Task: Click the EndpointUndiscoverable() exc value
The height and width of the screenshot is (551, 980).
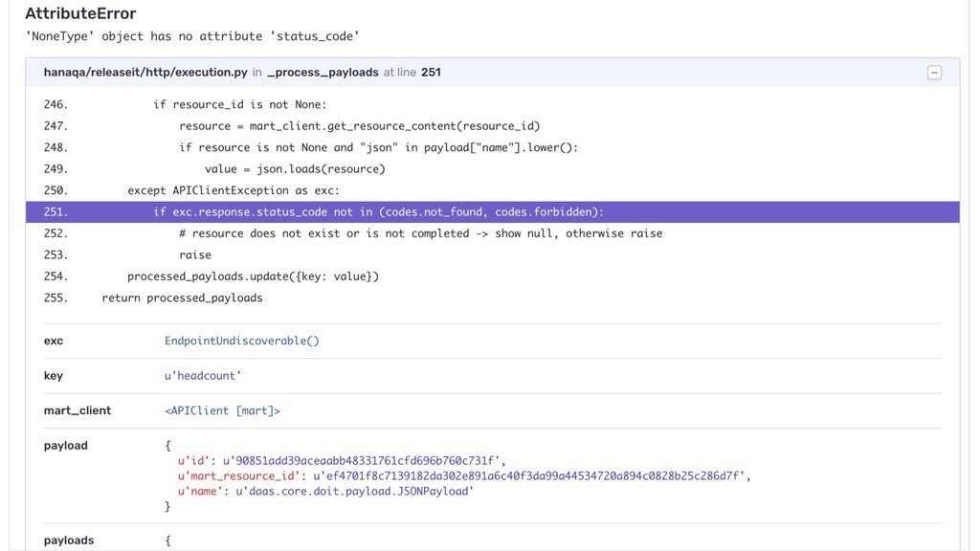Action: pyautogui.click(x=242, y=341)
